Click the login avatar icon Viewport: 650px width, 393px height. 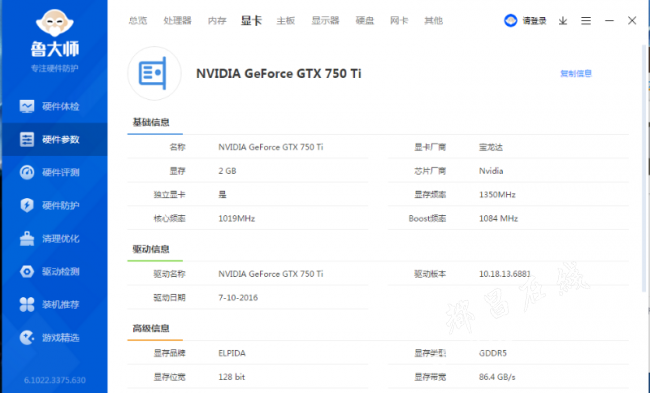click(510, 20)
